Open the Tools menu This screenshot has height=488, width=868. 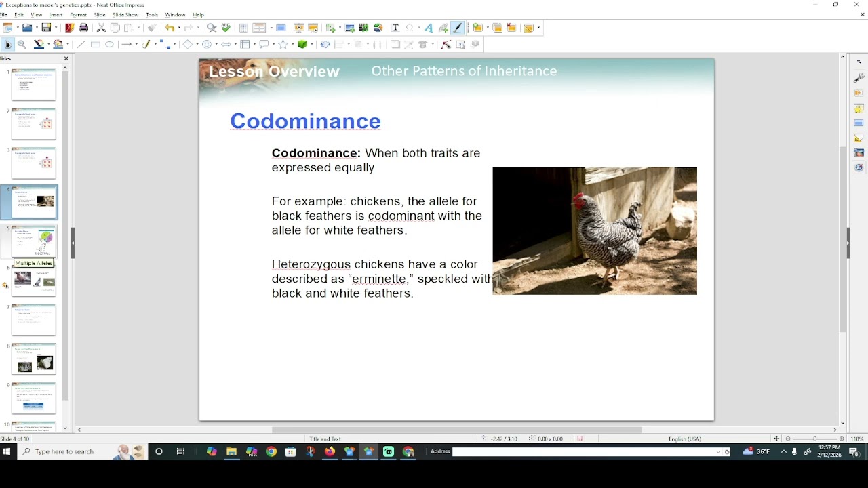coord(152,14)
